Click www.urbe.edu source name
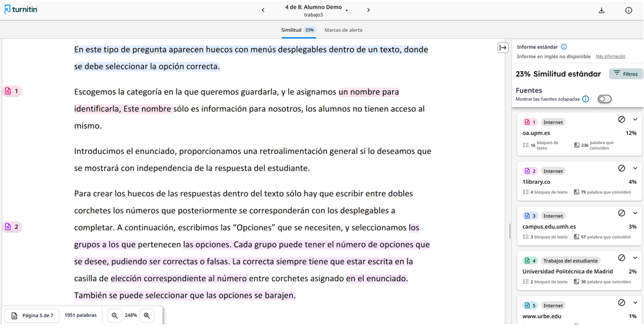Screen dimensions: 644x328 (x=542, y=316)
